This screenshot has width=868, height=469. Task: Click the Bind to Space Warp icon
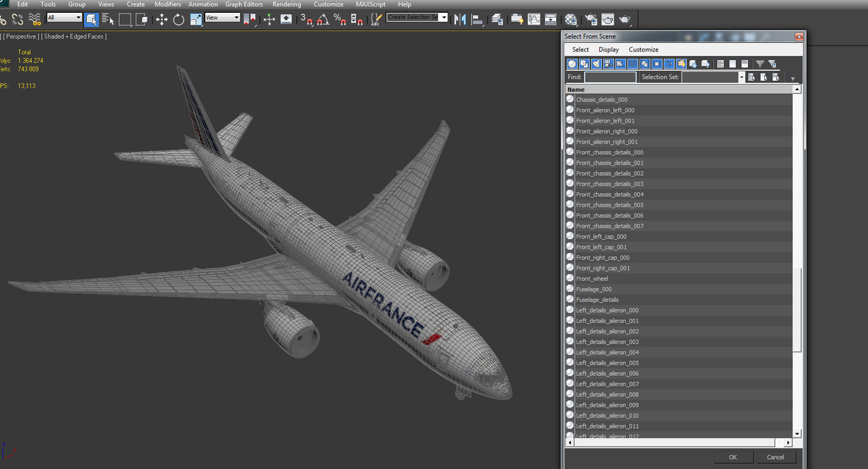tap(35, 19)
